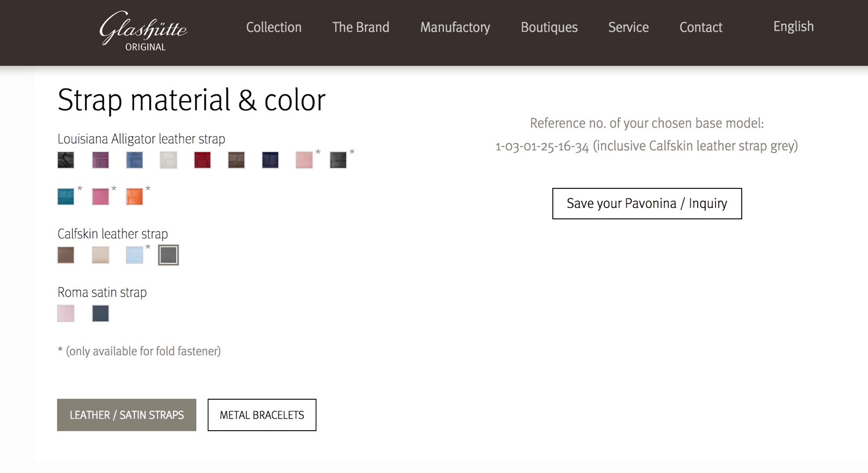The image size is (868, 473).
Task: Select teal Alligator strap swatch
Action: [66, 196]
